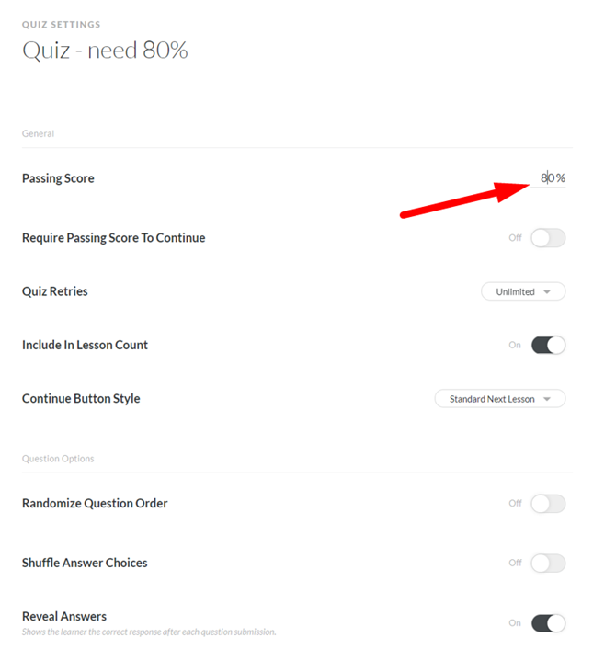Screen dimensions: 616x672
Task: Click the Quiz Retries label
Action: [55, 291]
